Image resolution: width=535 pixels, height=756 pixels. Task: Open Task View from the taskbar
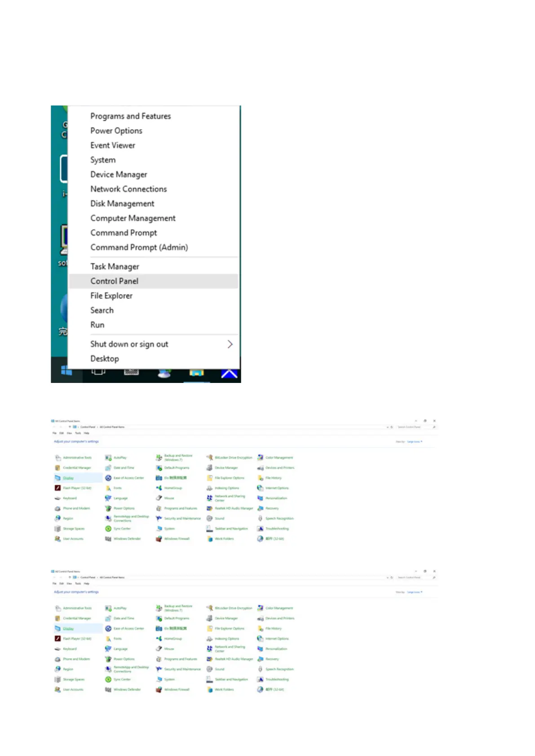coord(98,372)
